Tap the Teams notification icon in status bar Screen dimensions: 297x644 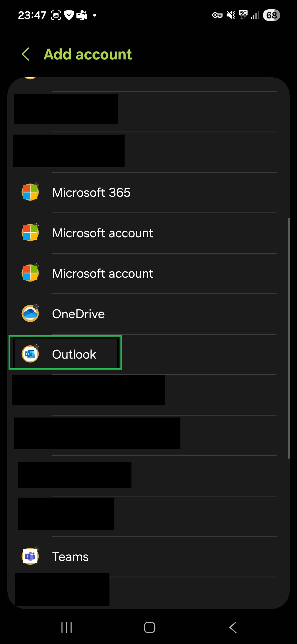82,15
